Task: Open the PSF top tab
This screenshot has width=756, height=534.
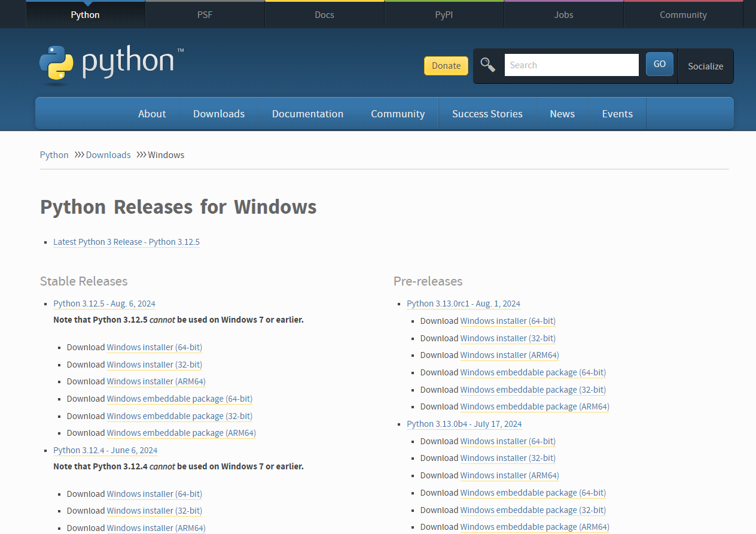Action: pos(205,15)
